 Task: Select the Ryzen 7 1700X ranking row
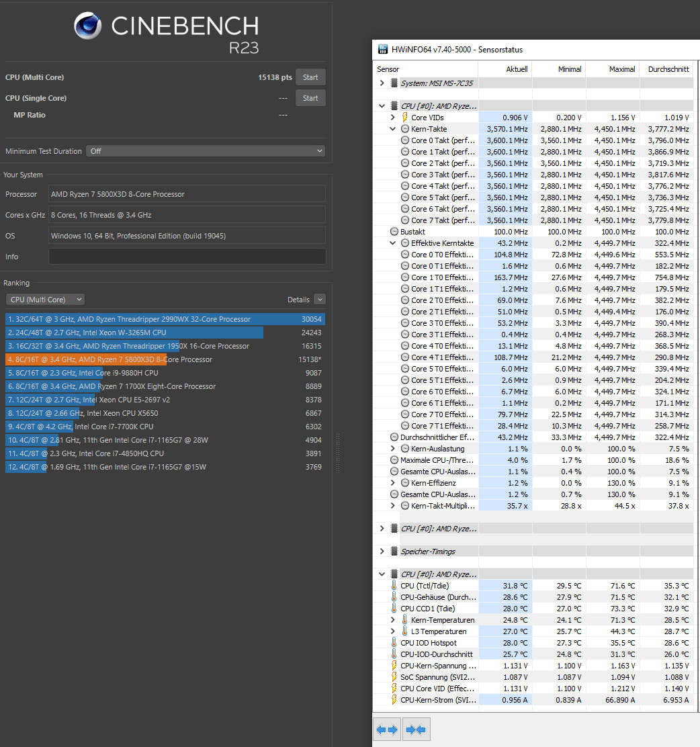[x=165, y=386]
